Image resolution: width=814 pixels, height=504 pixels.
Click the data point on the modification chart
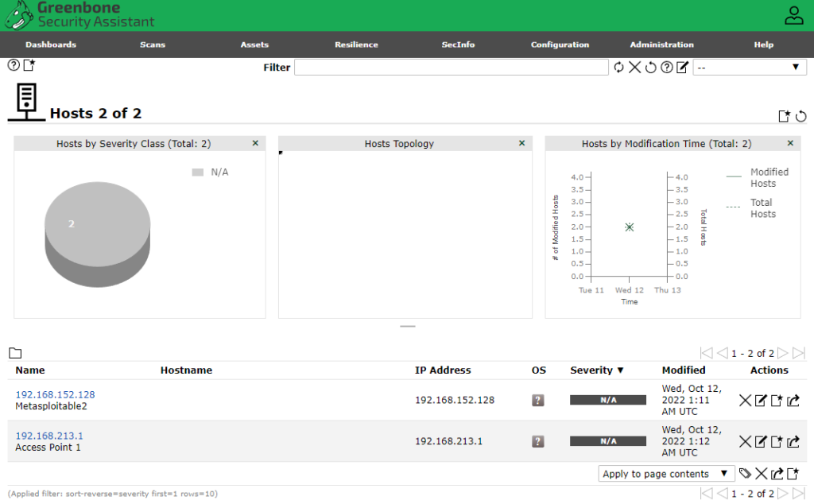pyautogui.click(x=630, y=227)
